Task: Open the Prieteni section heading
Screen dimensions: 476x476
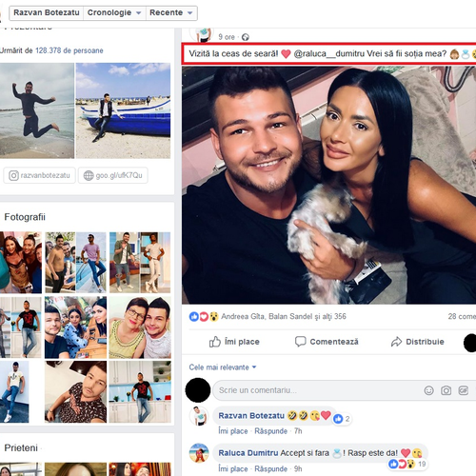Action: point(21,448)
